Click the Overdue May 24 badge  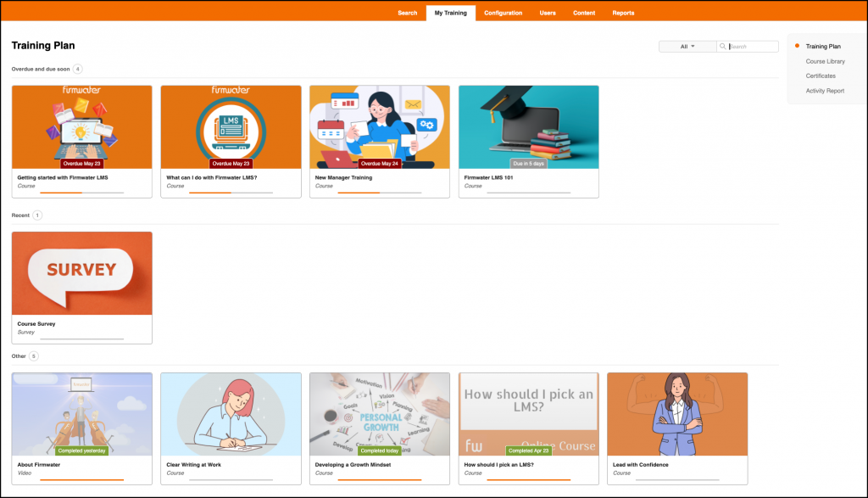click(x=380, y=164)
